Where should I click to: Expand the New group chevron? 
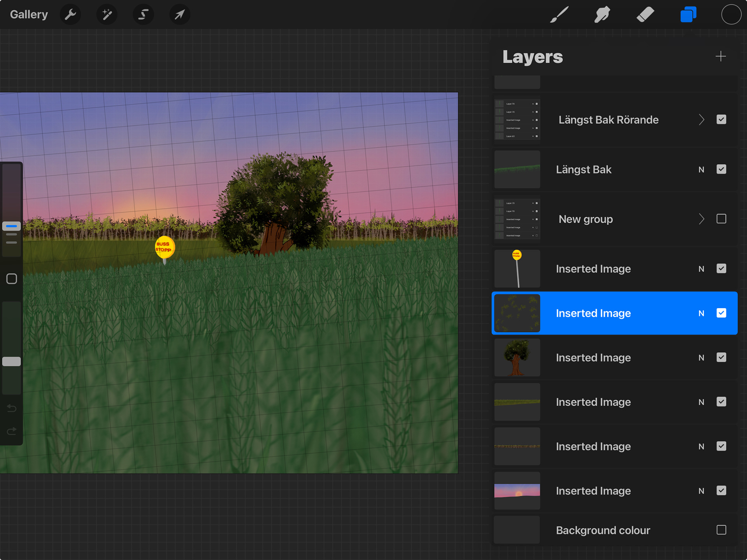coord(701,219)
